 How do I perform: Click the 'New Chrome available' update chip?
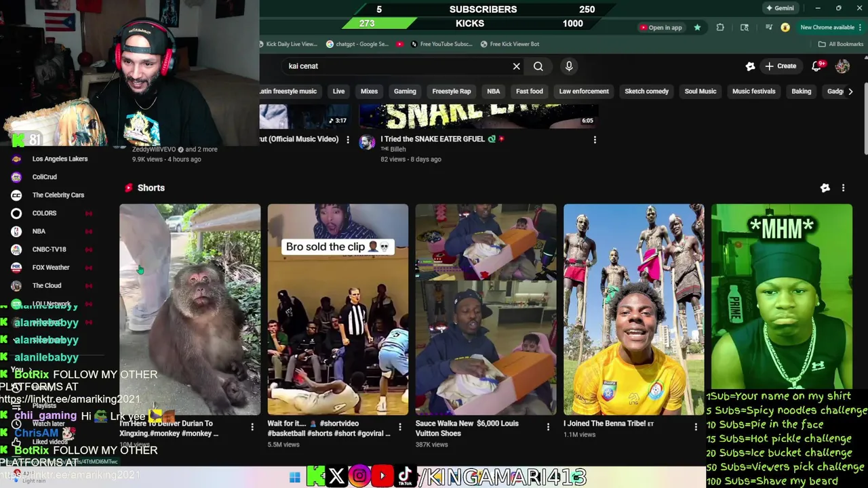pos(827,28)
